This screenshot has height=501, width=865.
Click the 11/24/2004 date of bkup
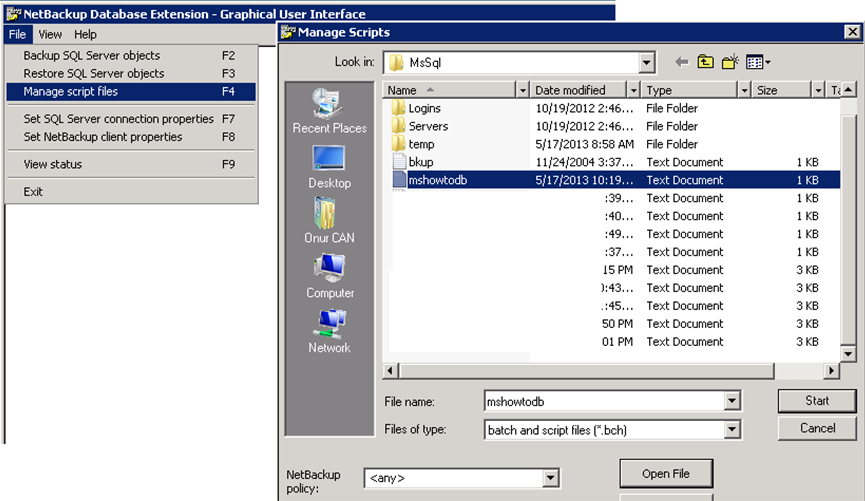click(x=584, y=162)
